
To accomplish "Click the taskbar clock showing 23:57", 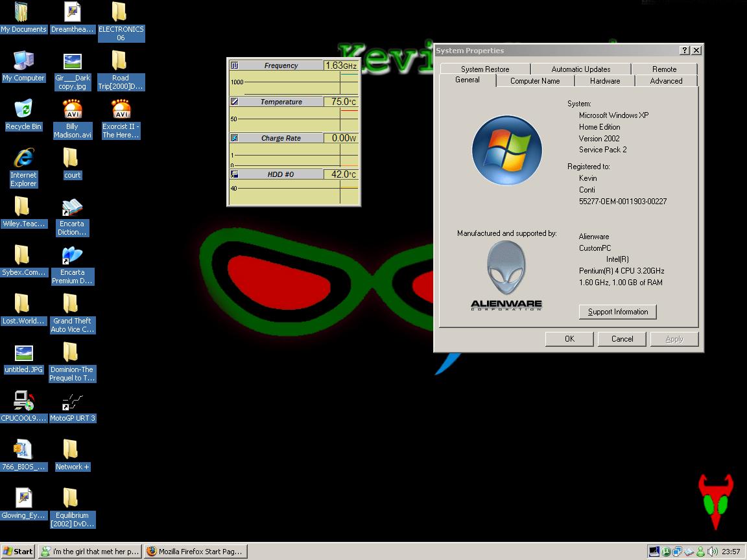I will (x=731, y=552).
